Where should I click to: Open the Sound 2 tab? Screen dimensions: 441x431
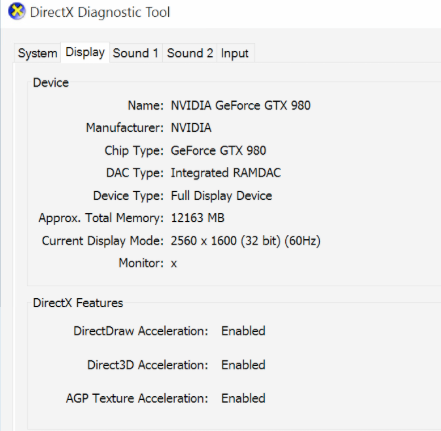click(x=190, y=53)
